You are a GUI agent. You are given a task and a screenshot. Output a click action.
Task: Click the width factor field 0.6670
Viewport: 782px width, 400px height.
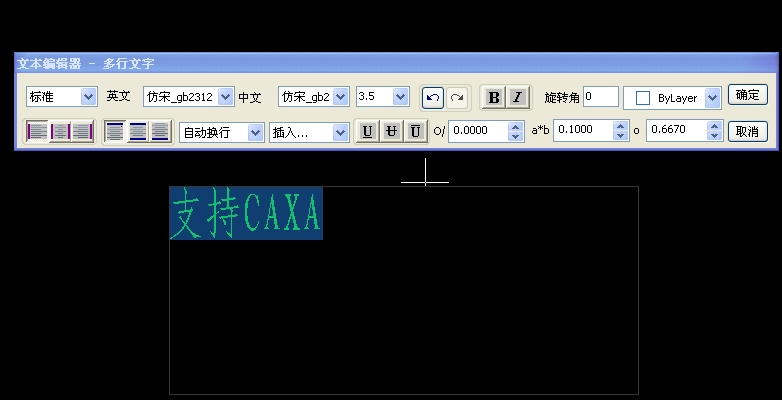click(x=677, y=131)
